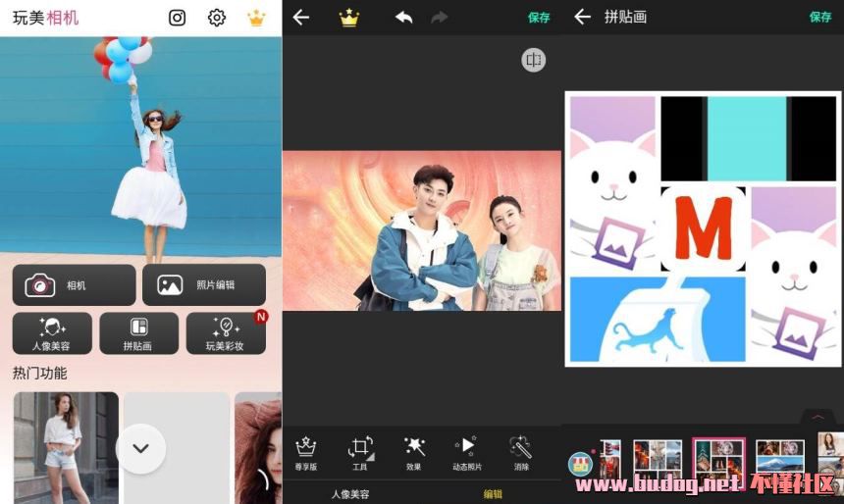Select the top-left white cat cell
Viewport: 844px width, 504px height.
[x=612, y=184]
